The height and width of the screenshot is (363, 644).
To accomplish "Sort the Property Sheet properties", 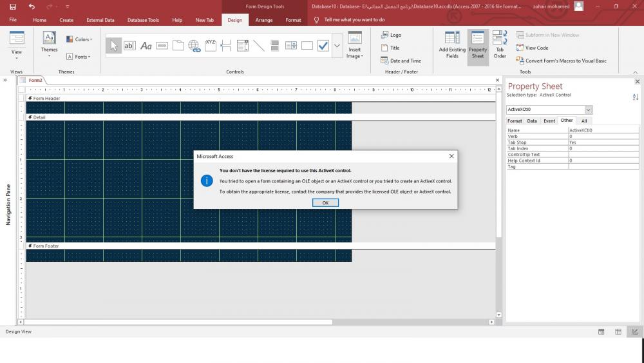I will (x=636, y=97).
